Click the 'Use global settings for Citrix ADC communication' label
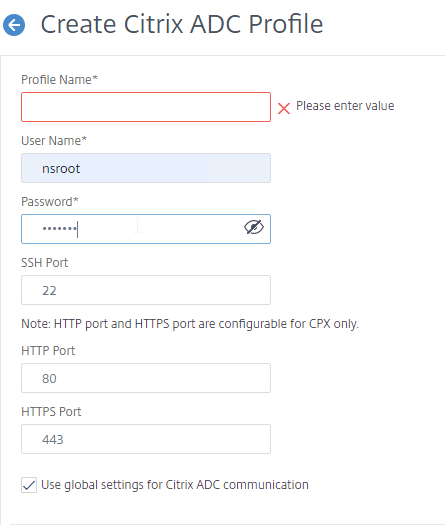445x525 pixels. (x=175, y=485)
